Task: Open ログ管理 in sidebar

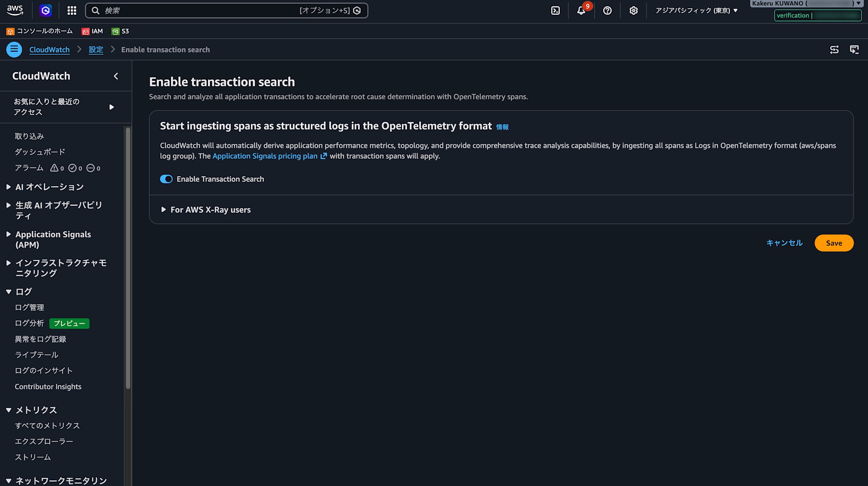Action: point(30,307)
